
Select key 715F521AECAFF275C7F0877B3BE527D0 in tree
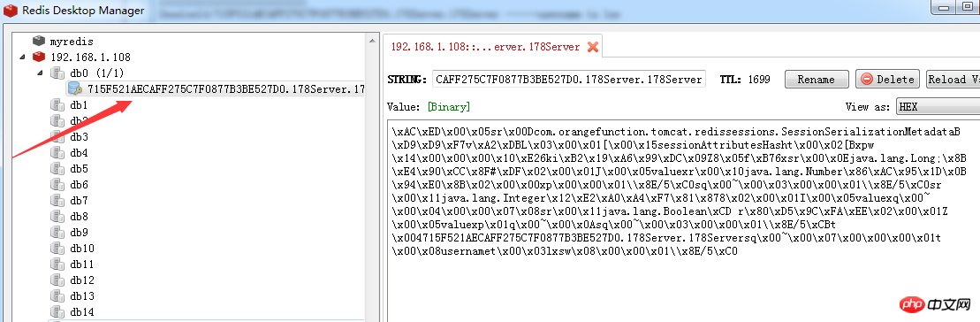(225, 88)
